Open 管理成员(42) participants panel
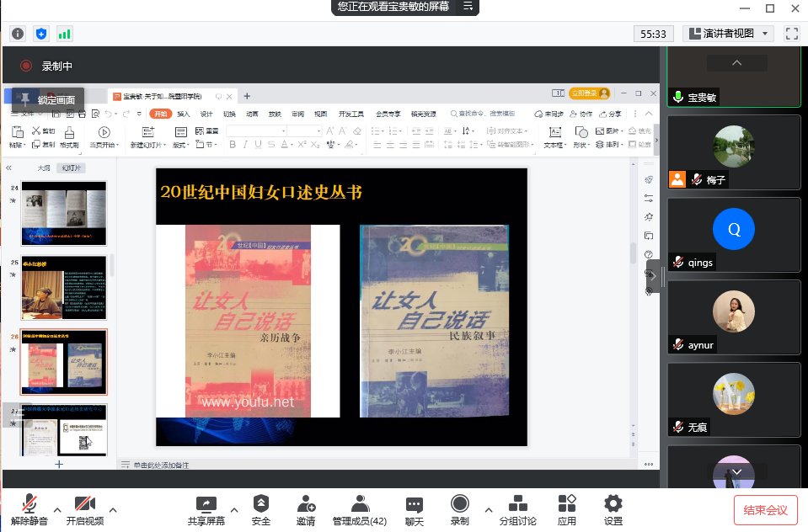The width and height of the screenshot is (808, 532). (360, 510)
